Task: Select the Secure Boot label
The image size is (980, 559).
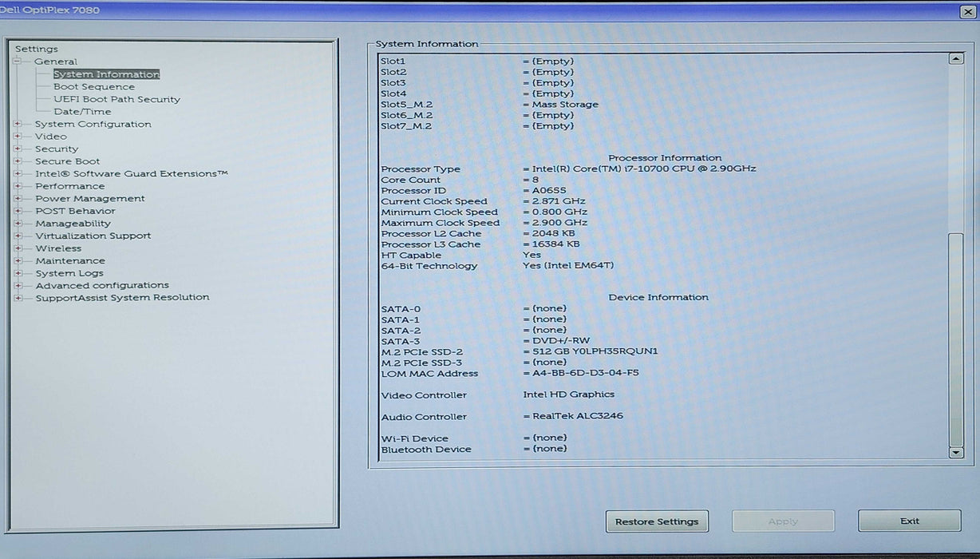Action: click(68, 161)
